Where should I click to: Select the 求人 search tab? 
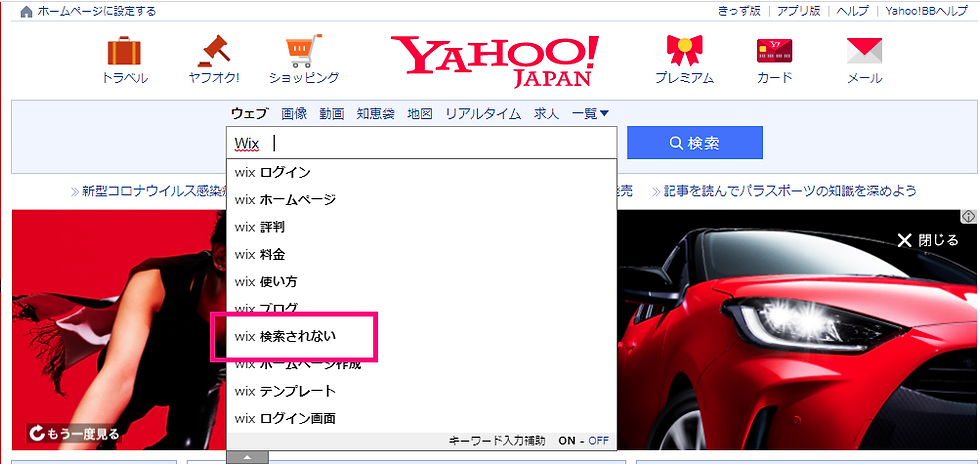546,114
